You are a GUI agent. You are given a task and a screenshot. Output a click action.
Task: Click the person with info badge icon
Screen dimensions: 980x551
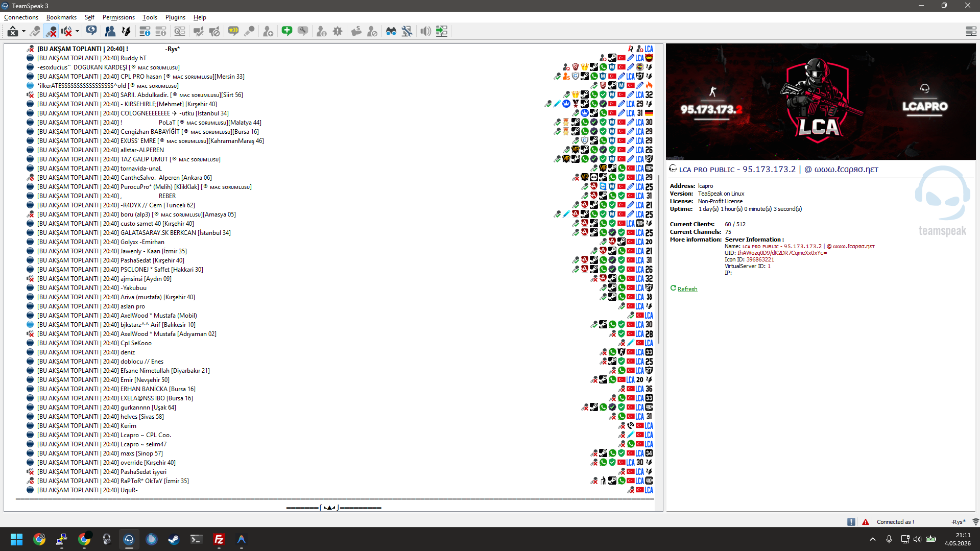321,31
